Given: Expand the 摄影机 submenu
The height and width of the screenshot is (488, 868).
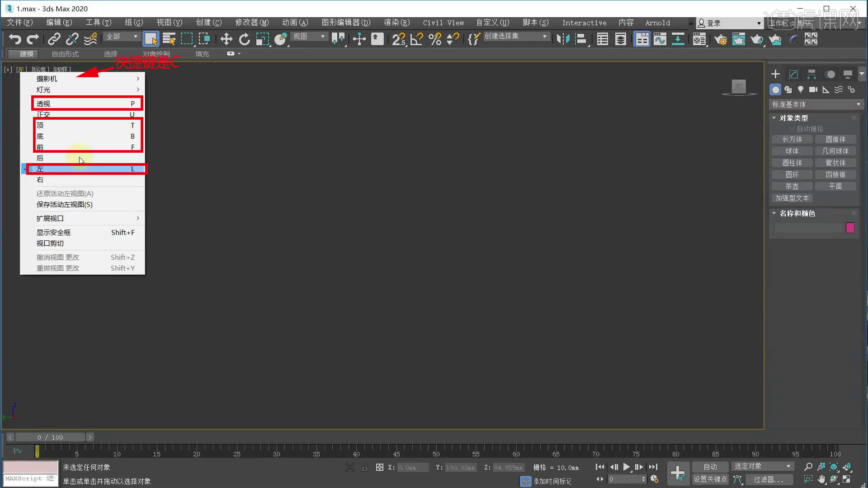Looking at the screenshot, I should tap(83, 79).
